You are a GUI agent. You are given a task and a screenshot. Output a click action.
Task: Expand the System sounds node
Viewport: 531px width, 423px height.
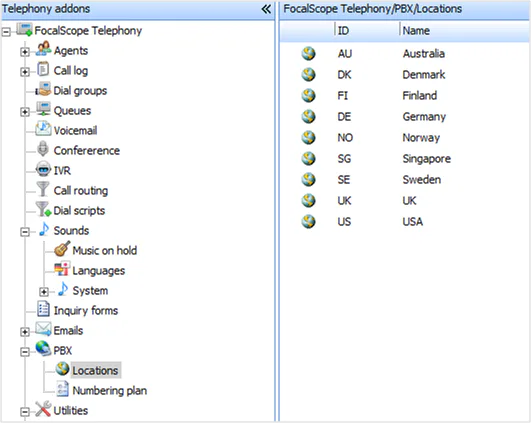pos(44,292)
